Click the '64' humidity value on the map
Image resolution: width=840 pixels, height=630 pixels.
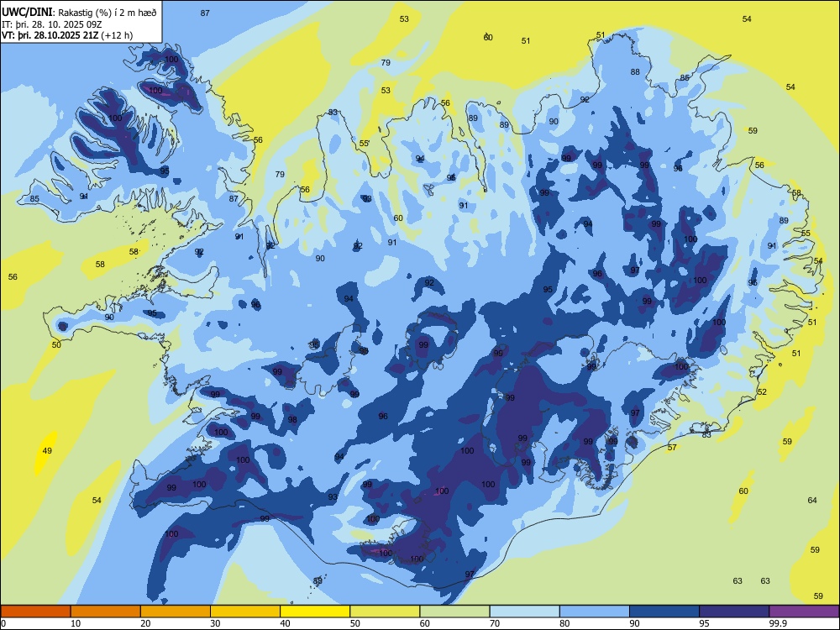pyautogui.click(x=812, y=500)
